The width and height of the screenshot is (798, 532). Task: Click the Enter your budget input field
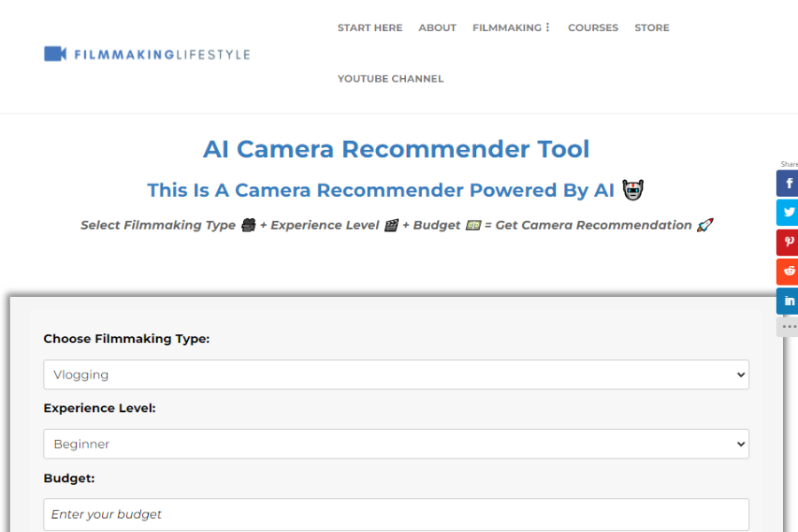pos(395,514)
